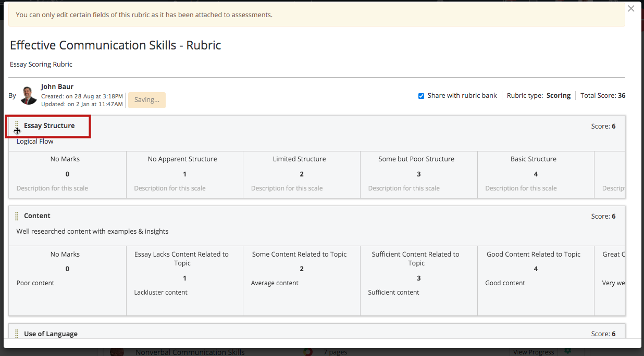Click View Progress button in background page
Screen dimensions: 644x356
[x=534, y=352]
